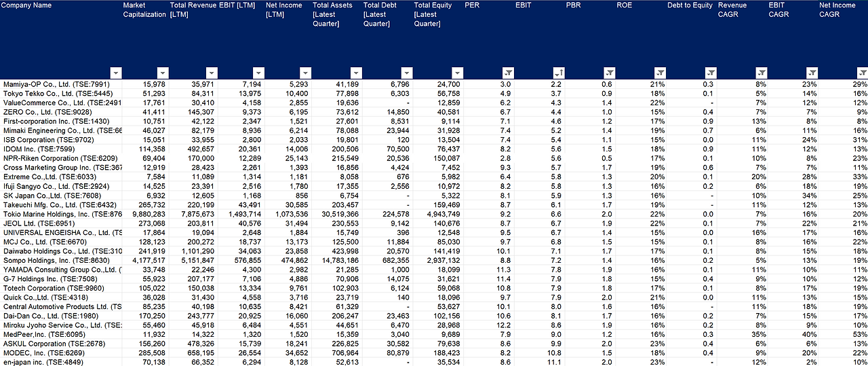Viewport: 868px width, 366px height.
Task: Select the "Dai-Dan Co., Ltd. (TSE:1980)" cell
Action: (61, 316)
